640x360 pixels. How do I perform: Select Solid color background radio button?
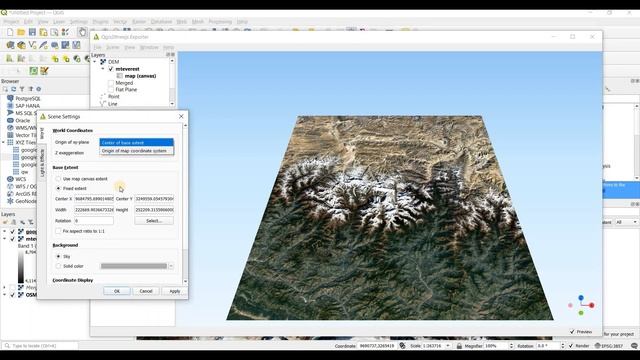(58, 266)
